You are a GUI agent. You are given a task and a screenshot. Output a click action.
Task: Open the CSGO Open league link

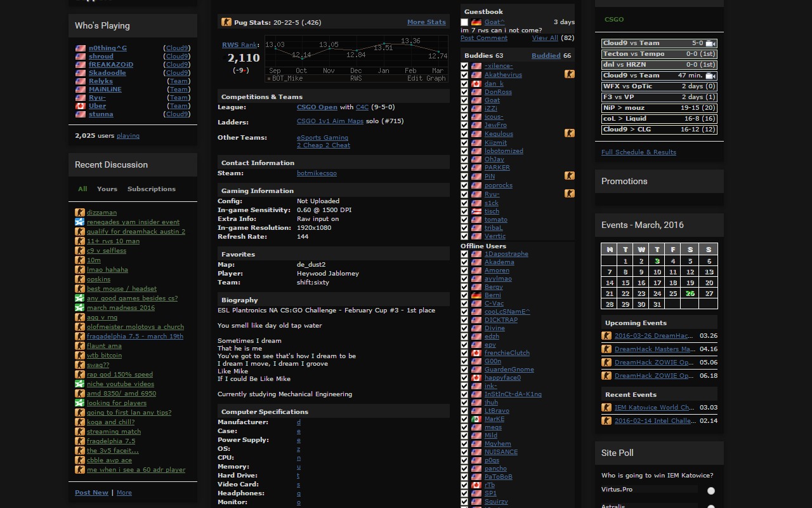click(317, 107)
